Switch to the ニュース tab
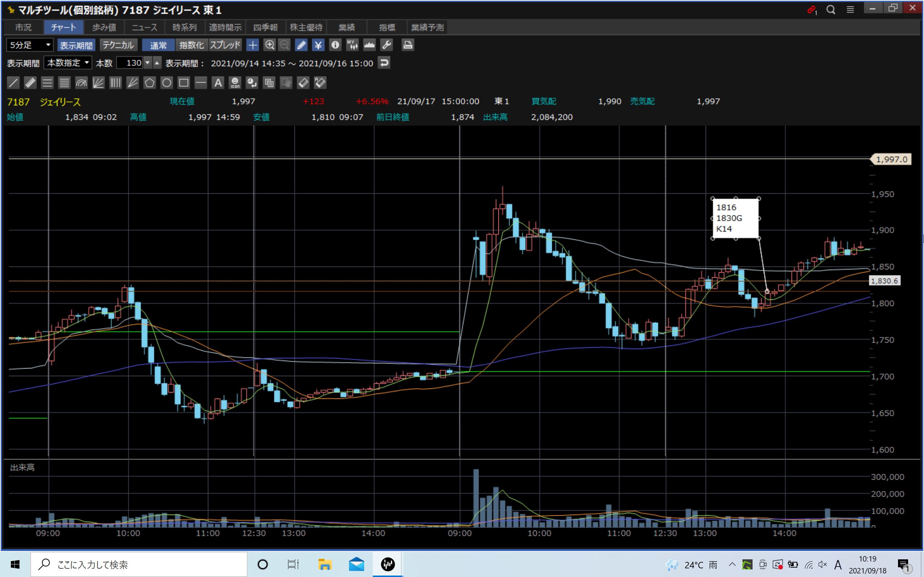924x577 pixels. (x=144, y=27)
